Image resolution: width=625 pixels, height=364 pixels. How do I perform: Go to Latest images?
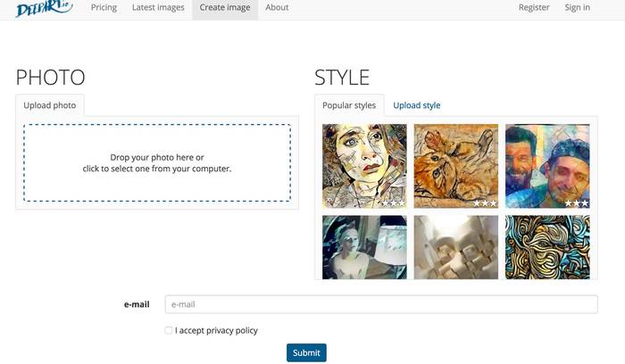(158, 7)
